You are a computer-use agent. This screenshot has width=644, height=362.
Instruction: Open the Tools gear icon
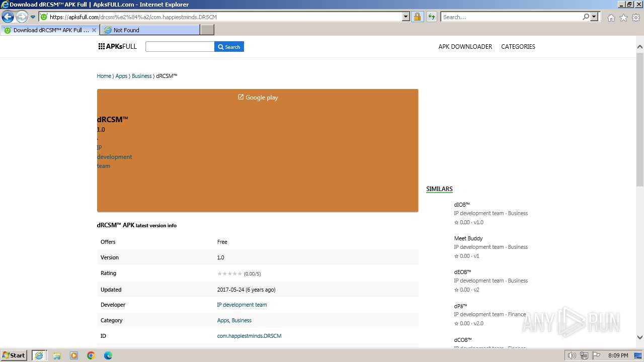[x=636, y=18]
